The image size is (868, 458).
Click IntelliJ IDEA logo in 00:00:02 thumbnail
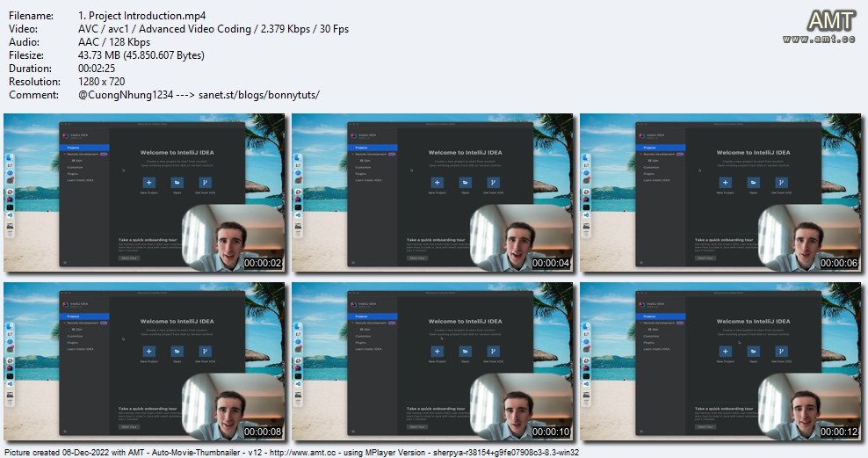66,135
